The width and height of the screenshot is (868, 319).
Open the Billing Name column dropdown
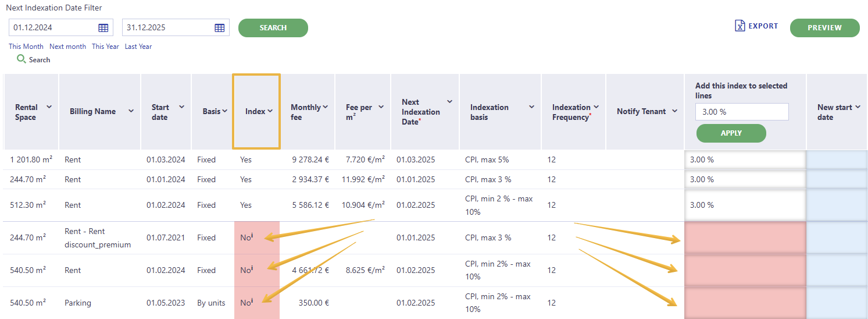coord(131,111)
